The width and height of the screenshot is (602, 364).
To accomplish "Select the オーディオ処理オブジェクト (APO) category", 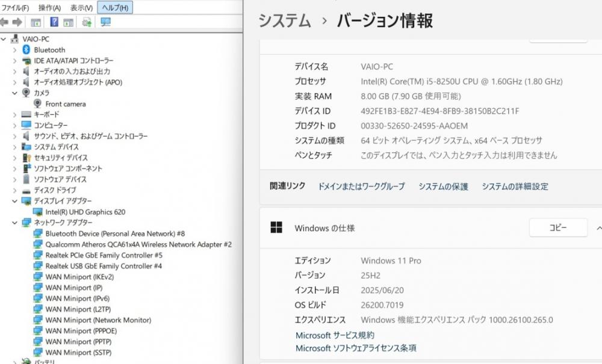I will (x=78, y=82).
